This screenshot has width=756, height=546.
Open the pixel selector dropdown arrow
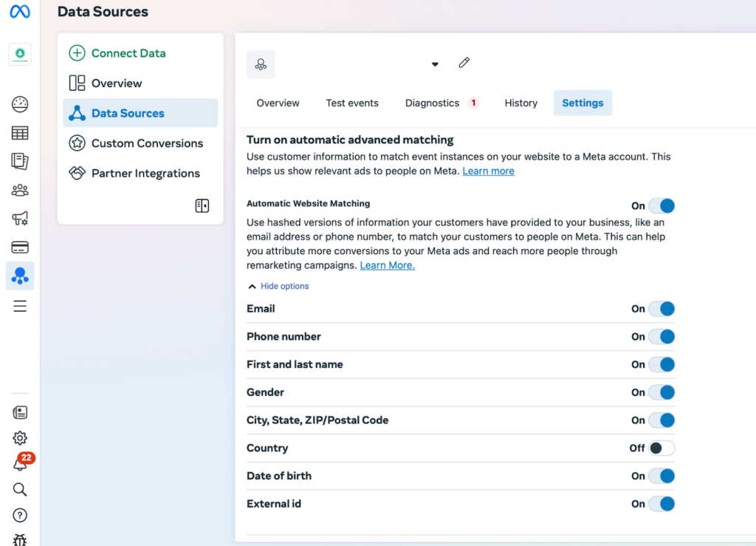[434, 64]
